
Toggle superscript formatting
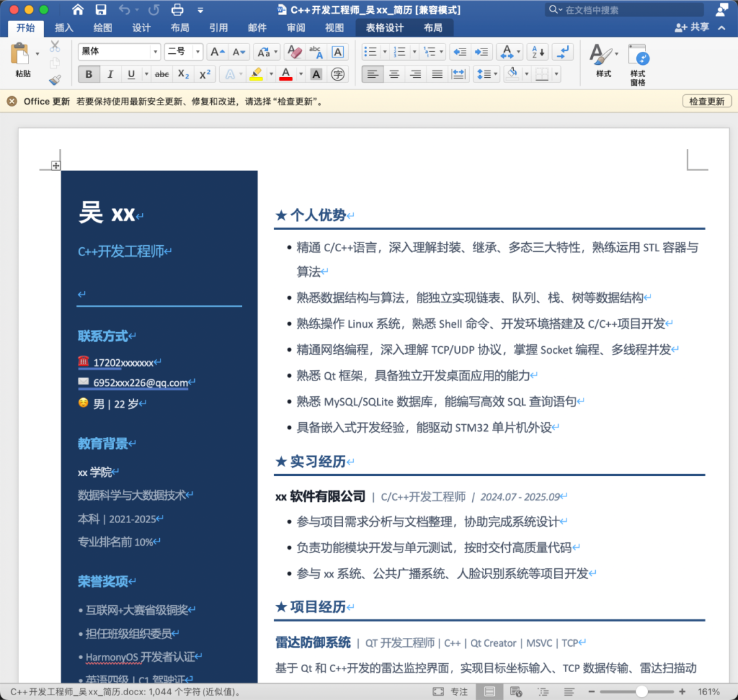205,74
